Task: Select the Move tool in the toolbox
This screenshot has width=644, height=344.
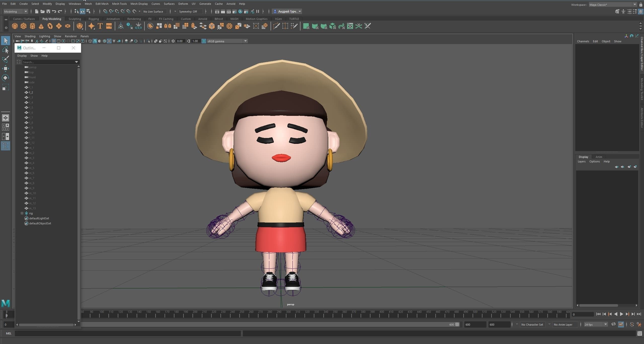Action: pos(6,68)
